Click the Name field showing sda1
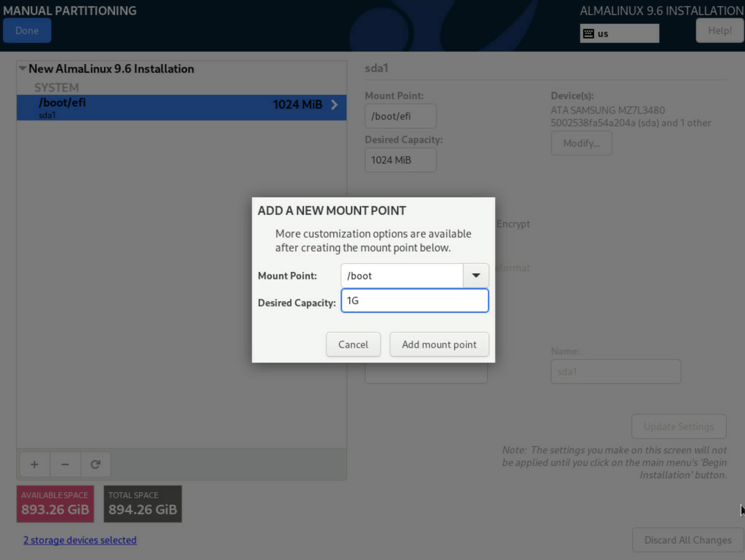The height and width of the screenshot is (560, 745). tap(616, 372)
